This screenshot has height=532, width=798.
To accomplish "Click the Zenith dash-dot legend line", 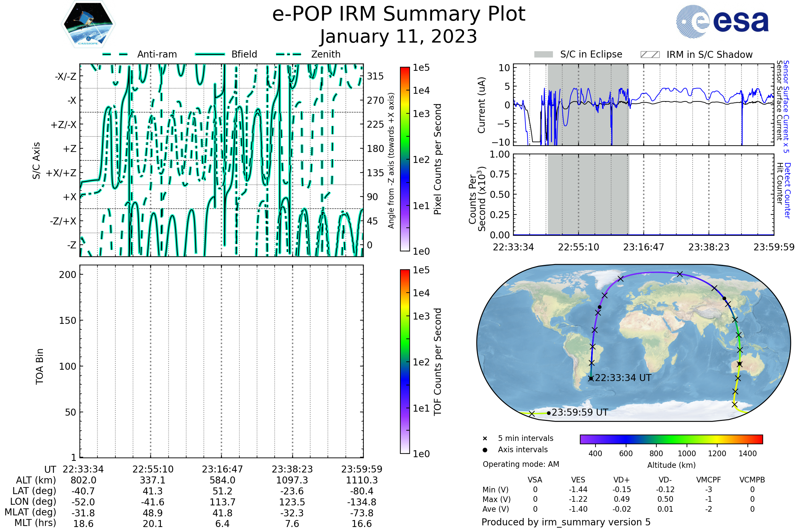I will 289,54.
